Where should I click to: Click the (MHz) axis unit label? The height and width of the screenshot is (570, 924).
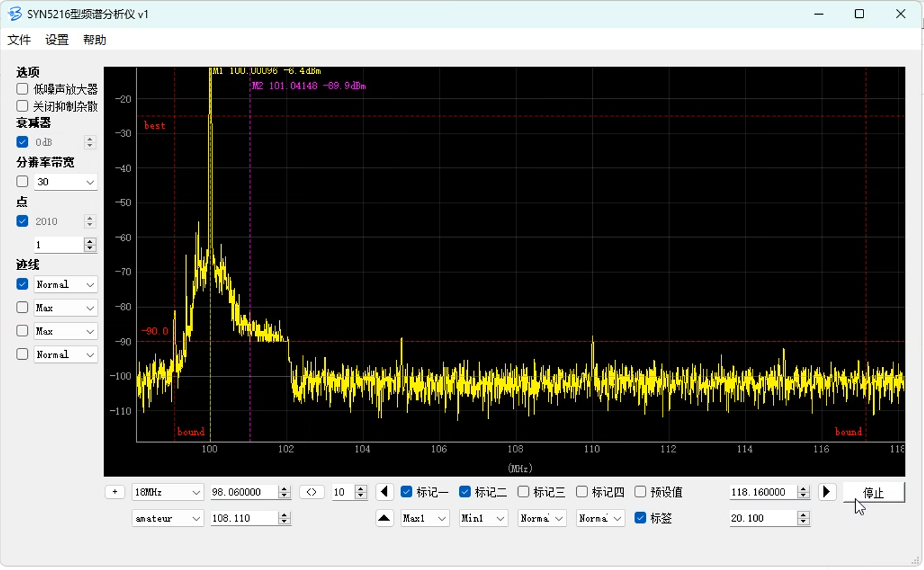pyautogui.click(x=520, y=468)
